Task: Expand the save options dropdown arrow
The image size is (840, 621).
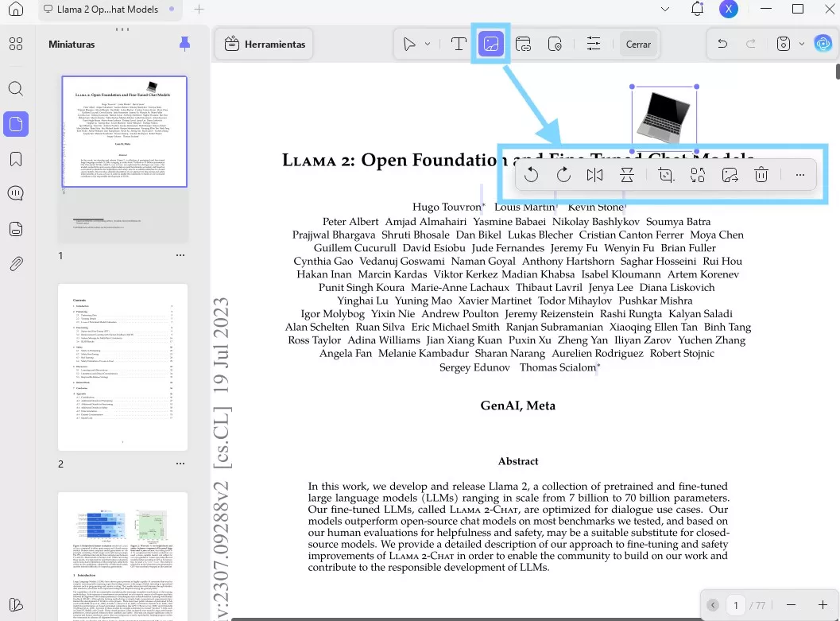Action: (x=801, y=44)
